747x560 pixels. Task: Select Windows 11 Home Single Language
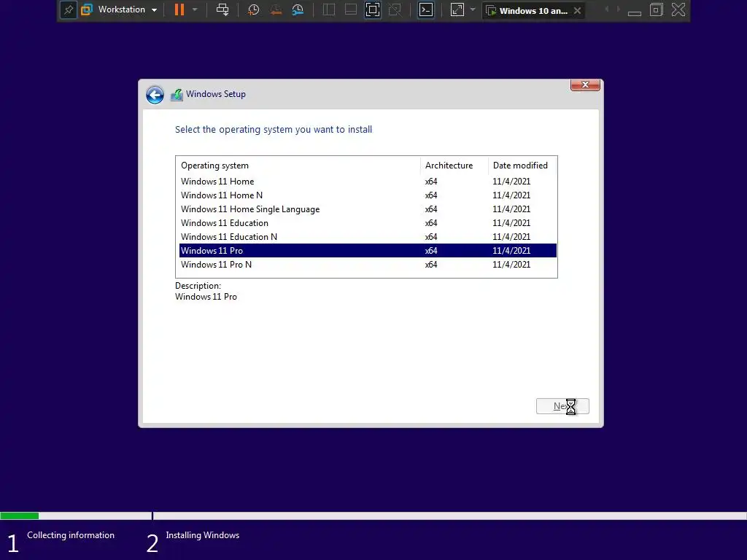pos(368,209)
